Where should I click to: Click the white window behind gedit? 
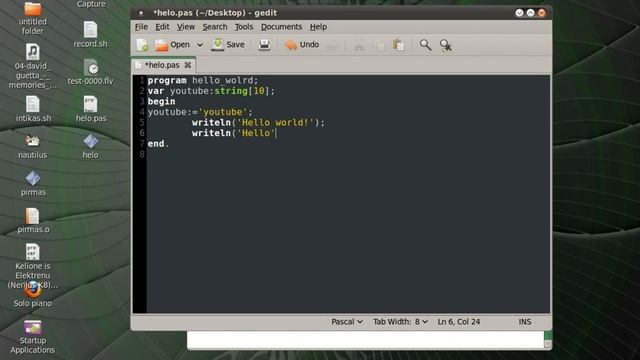(365, 340)
